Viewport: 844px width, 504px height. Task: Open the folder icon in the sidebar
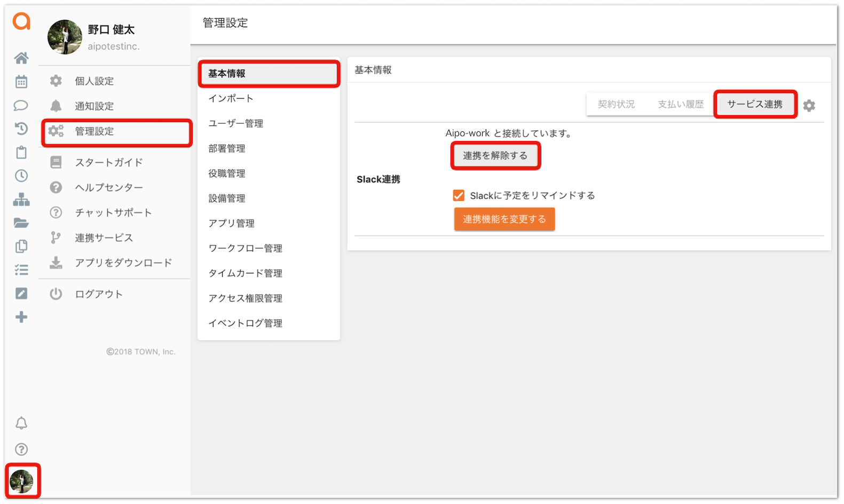pos(21,223)
